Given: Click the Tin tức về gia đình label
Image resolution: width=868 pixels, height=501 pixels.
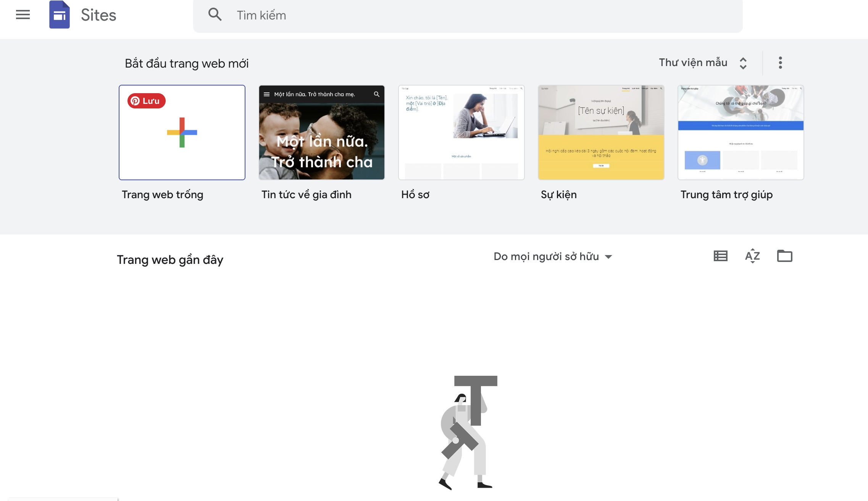Looking at the screenshot, I should point(307,195).
